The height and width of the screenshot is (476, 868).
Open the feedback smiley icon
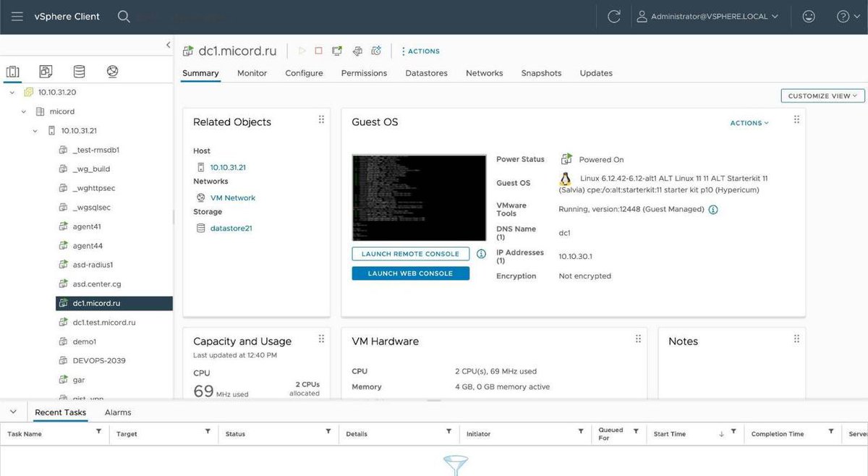click(x=809, y=16)
